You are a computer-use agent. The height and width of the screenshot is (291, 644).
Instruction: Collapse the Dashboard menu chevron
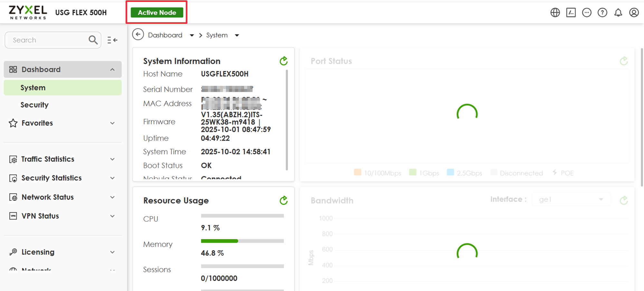112,70
